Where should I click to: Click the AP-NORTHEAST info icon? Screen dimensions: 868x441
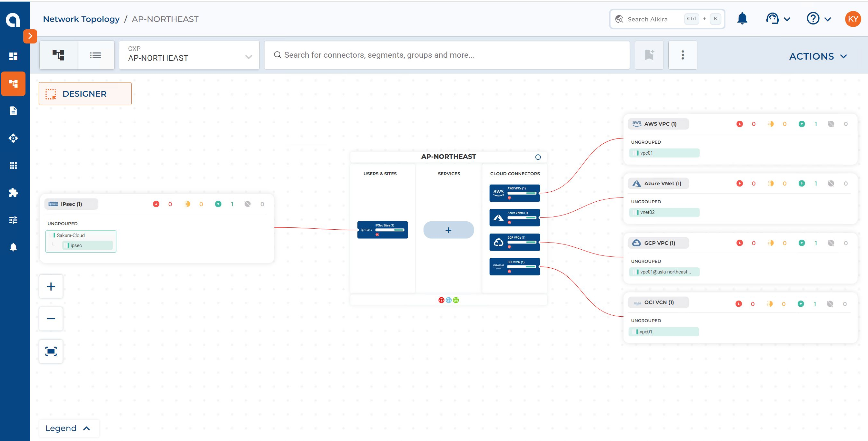coord(538,157)
